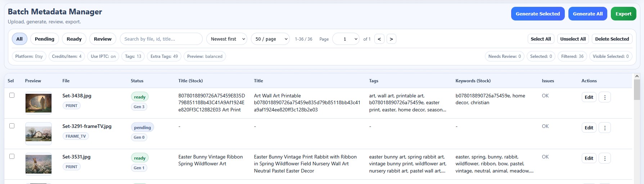644x184 pixels.
Task: Click Generate Selected button
Action: [538, 14]
